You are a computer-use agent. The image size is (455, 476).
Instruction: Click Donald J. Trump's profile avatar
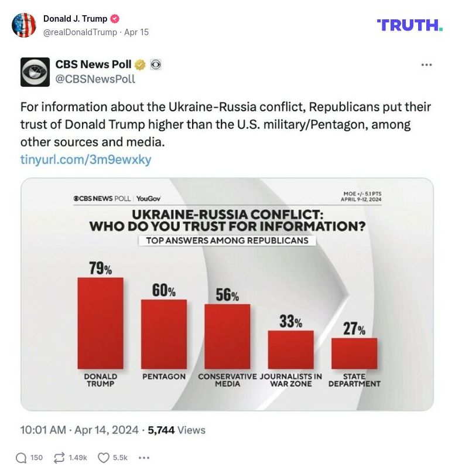point(24,24)
